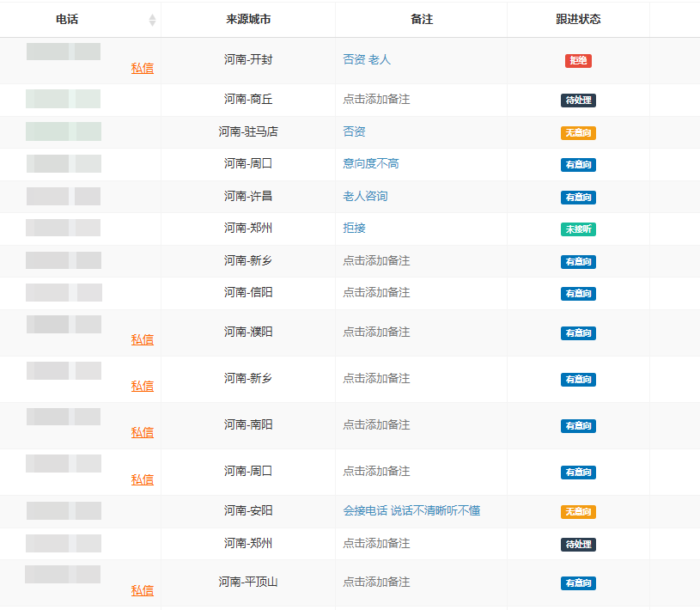Select the 河南-安阳 city cell
Screen dimensions: 700x610
[248, 510]
